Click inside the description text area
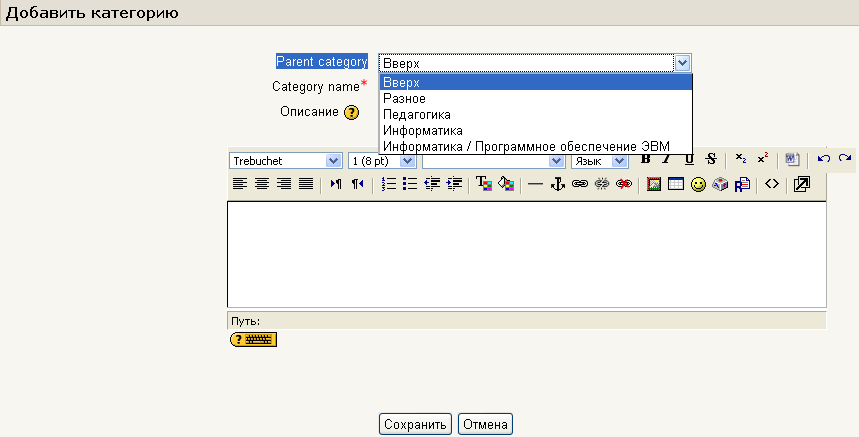The height and width of the screenshot is (437, 859). [x=526, y=254]
